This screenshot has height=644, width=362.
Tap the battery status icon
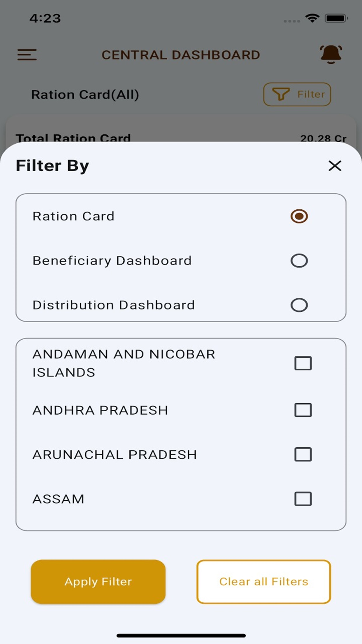coord(336,18)
